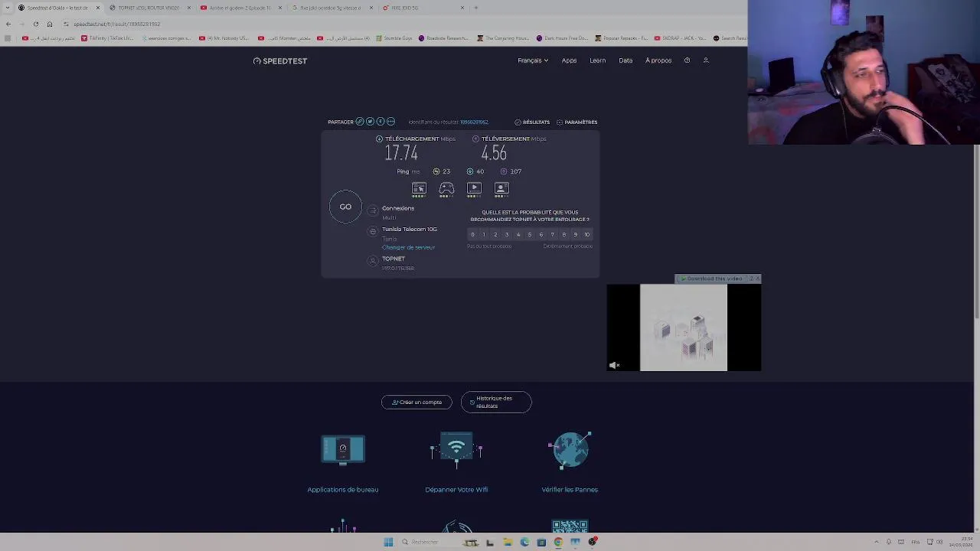Open the Apps menu item

[569, 60]
